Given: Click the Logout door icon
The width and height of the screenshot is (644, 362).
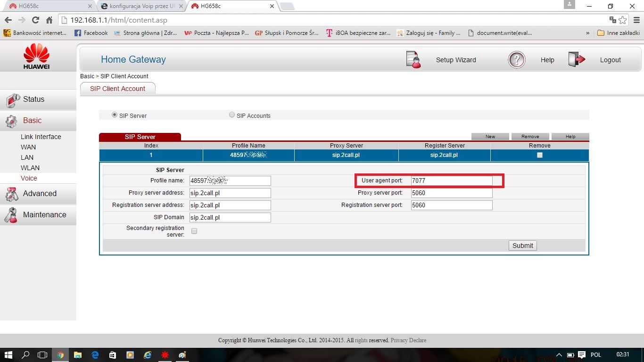Looking at the screenshot, I should click(x=577, y=60).
